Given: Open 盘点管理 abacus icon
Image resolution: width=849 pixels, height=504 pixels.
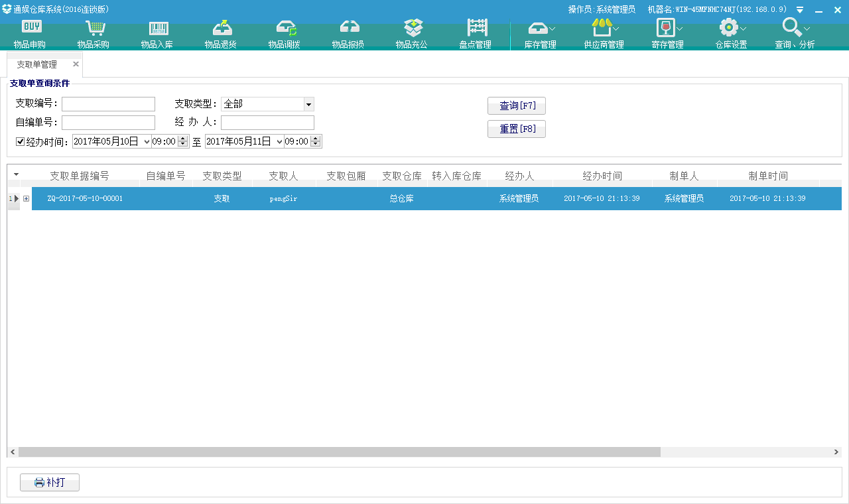Looking at the screenshot, I should (x=476, y=33).
